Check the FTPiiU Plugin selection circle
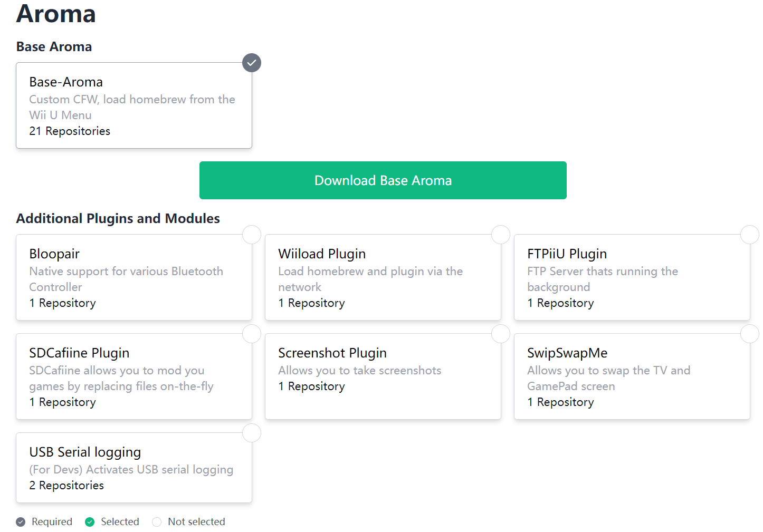 click(x=750, y=235)
